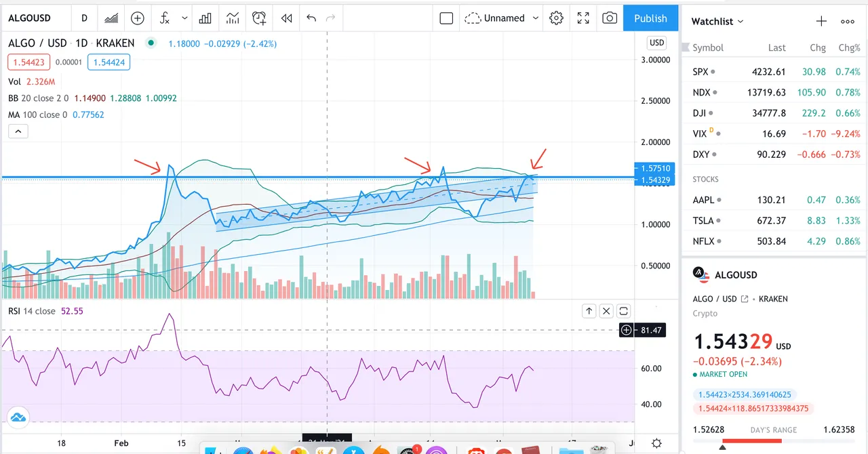
Task: Select the NFLX watchlist row
Action: (x=774, y=241)
